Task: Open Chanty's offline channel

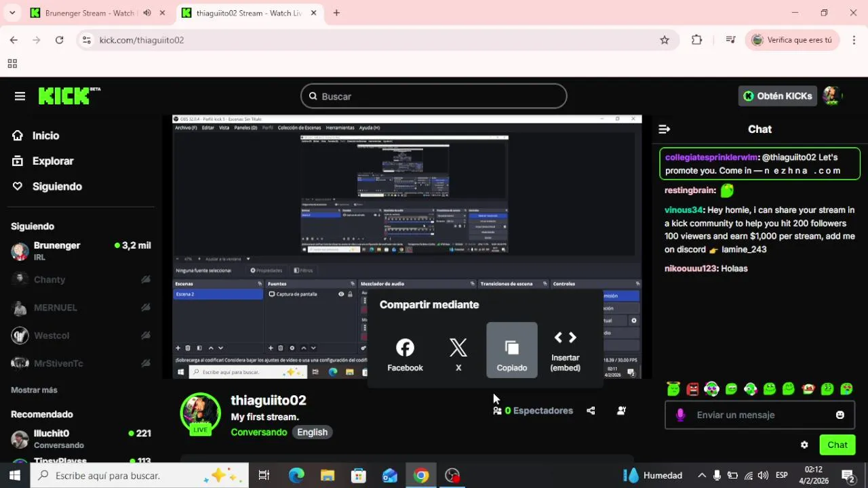Action: (81, 279)
